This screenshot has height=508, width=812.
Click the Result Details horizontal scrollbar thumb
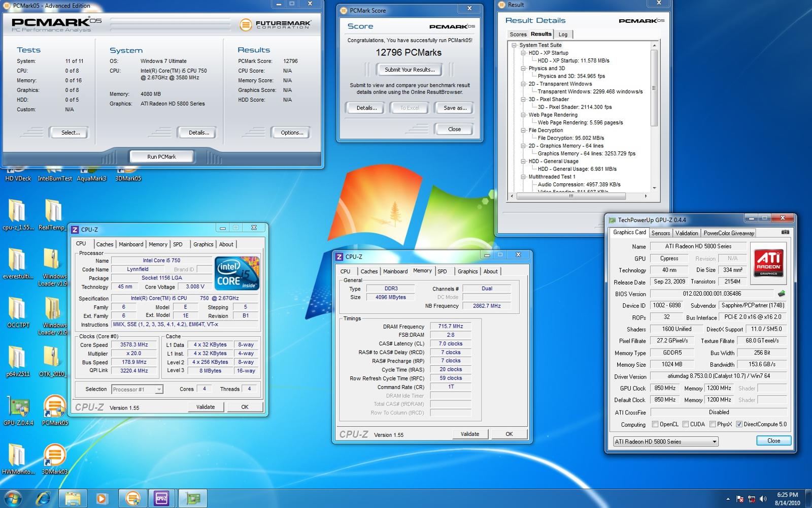coord(572,196)
